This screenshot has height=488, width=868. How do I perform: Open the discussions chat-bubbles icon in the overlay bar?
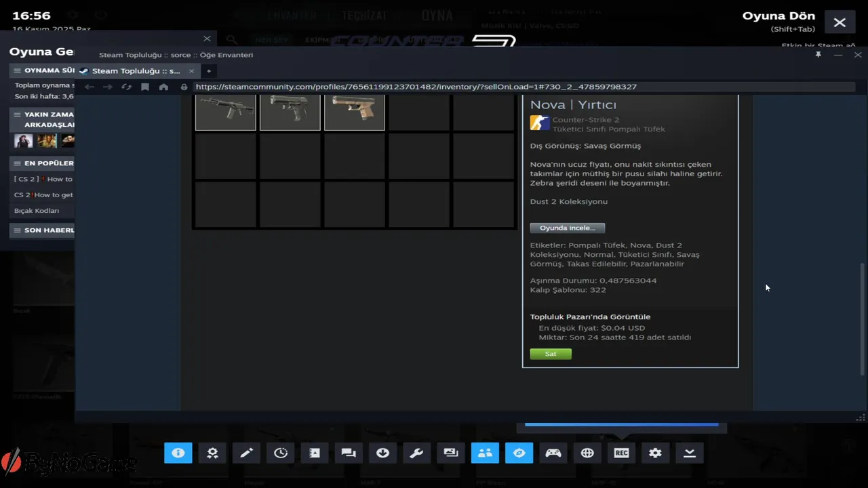click(349, 453)
